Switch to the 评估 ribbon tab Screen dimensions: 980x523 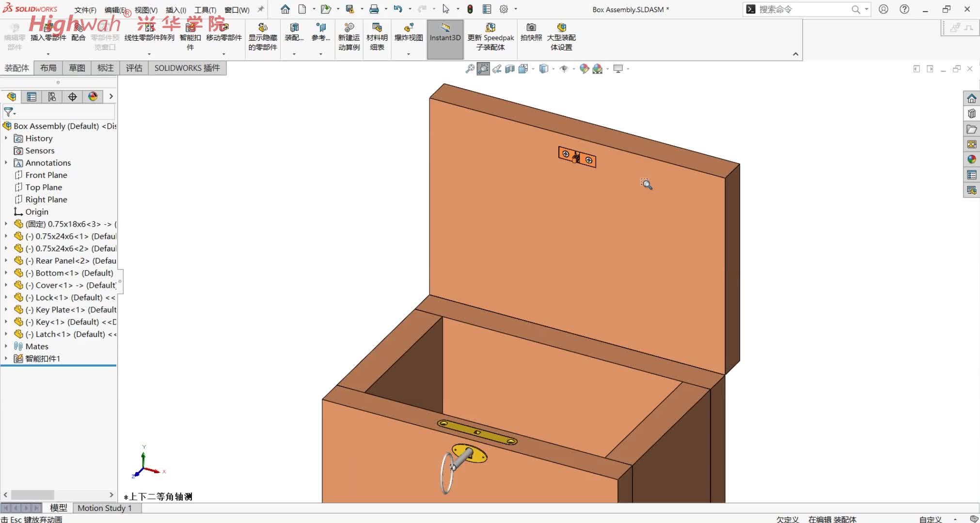134,68
